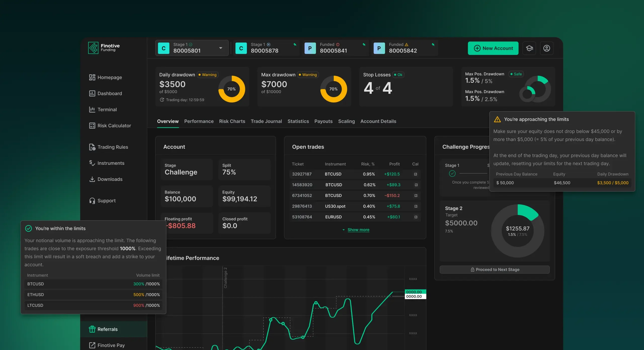The width and height of the screenshot is (644, 350).
Task: Click the warning triangle in the limits popup
Action: pyautogui.click(x=497, y=119)
